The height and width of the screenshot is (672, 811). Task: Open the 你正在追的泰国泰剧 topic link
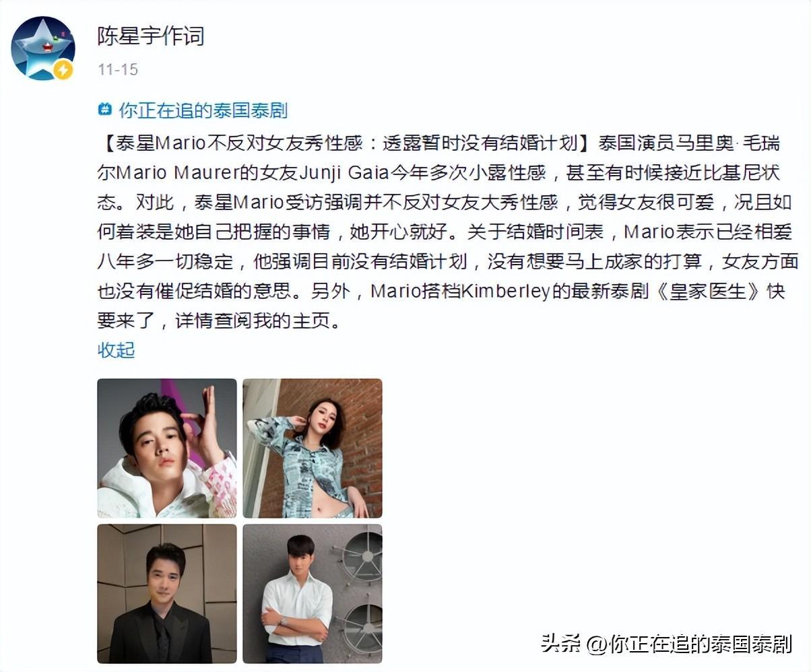click(203, 110)
